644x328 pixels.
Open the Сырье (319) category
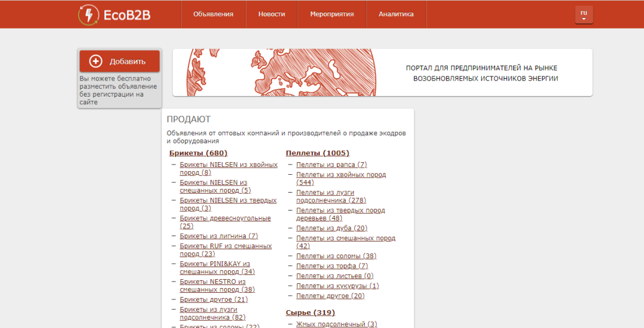311,313
